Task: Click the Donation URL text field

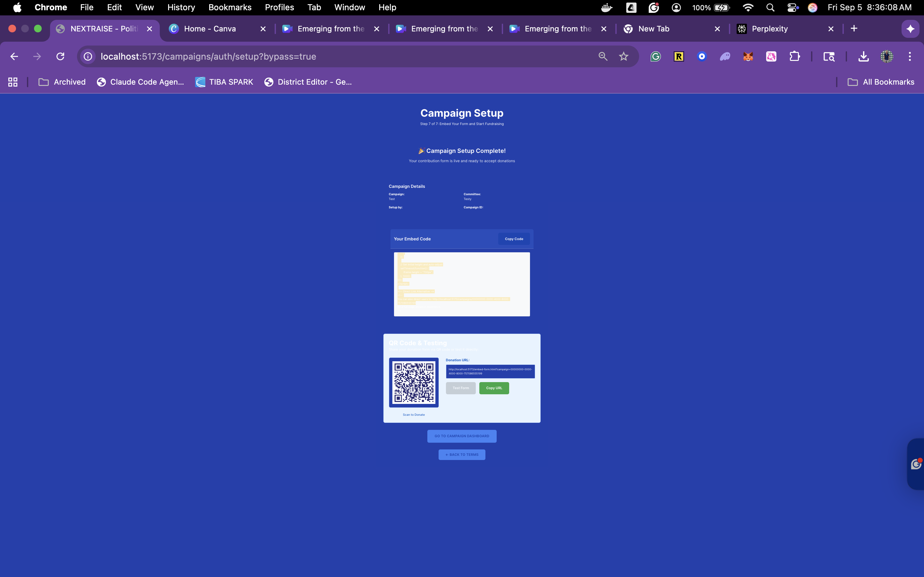Action: point(490,371)
